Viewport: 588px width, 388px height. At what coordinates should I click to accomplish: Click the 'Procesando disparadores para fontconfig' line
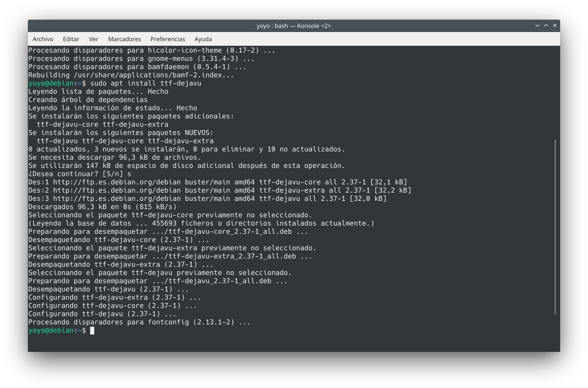coord(139,322)
